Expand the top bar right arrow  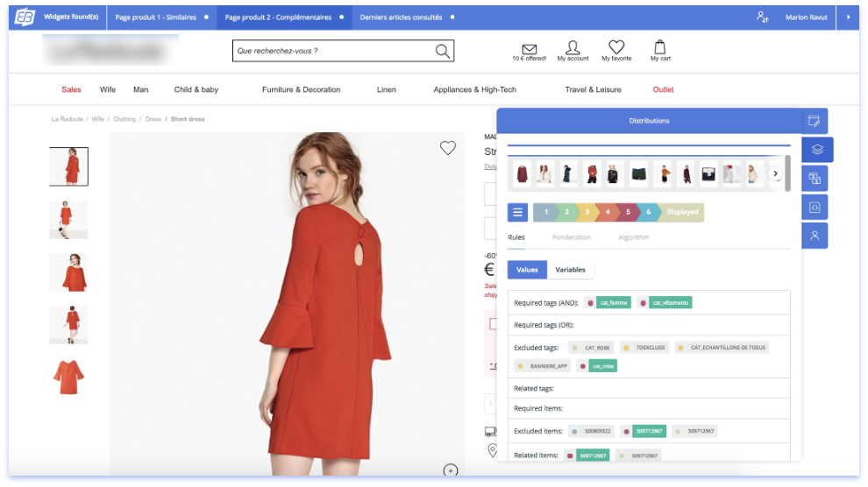[848, 17]
